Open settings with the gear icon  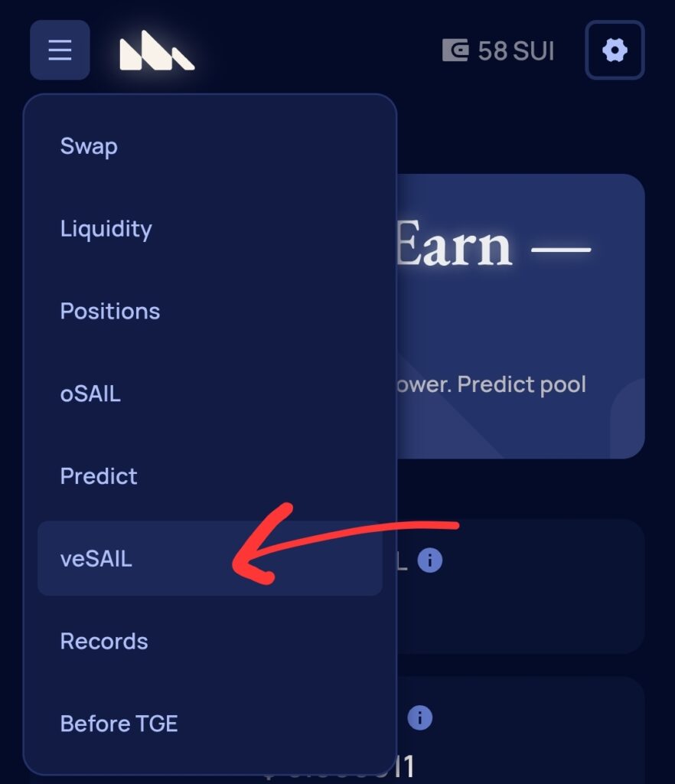coord(615,51)
